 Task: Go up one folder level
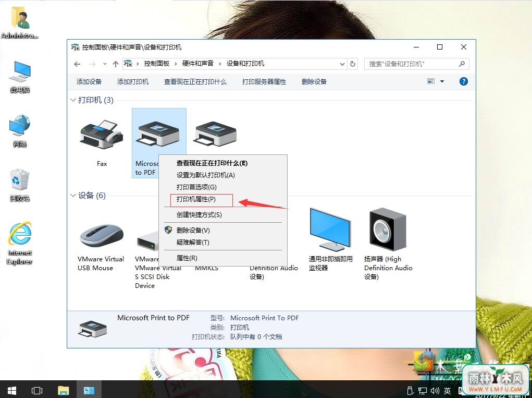[x=115, y=64]
